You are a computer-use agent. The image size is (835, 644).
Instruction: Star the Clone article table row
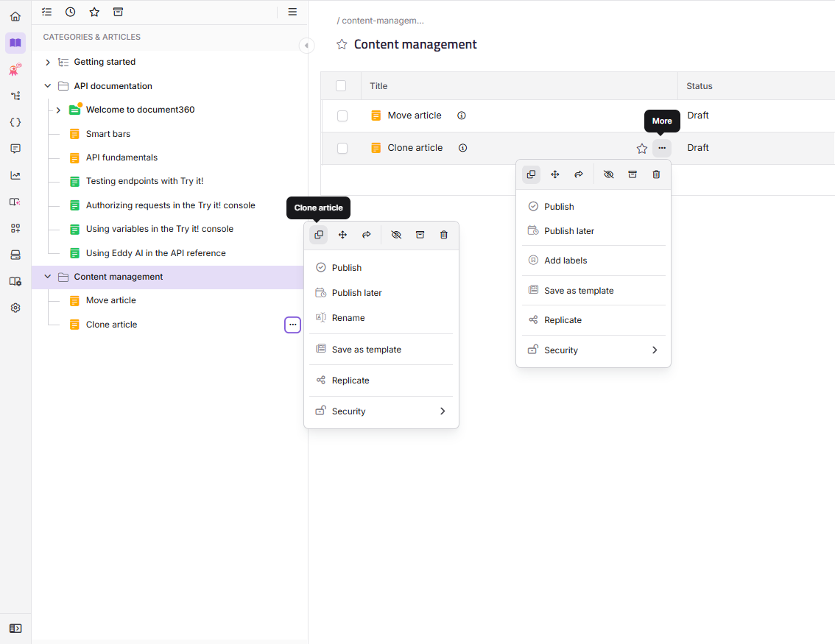tap(641, 149)
